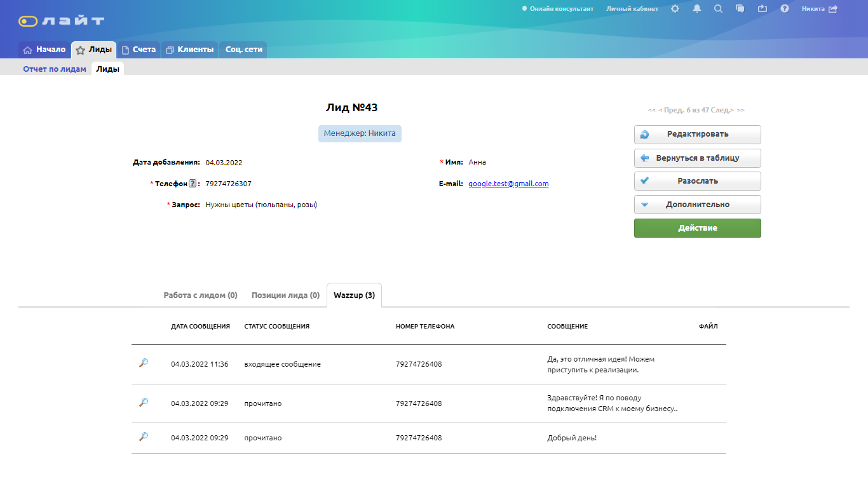
Task: Open the green Действие menu
Action: click(697, 228)
